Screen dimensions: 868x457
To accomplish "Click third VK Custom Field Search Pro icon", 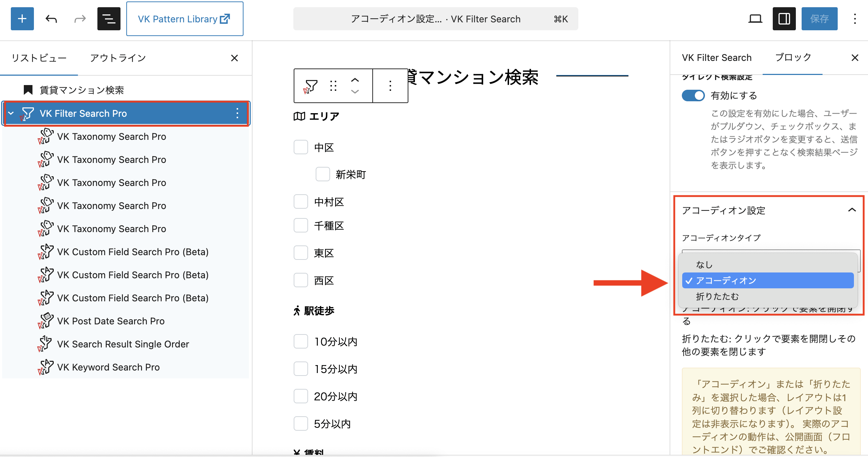I will coord(45,298).
